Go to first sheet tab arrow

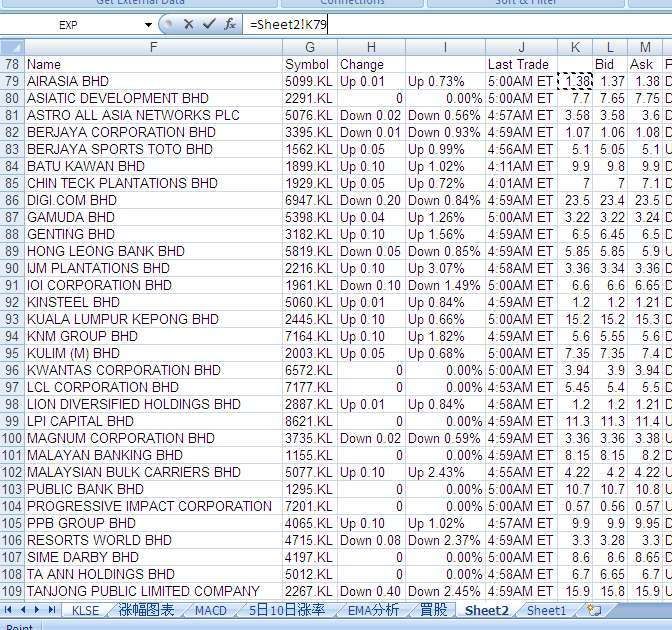tap(8, 609)
